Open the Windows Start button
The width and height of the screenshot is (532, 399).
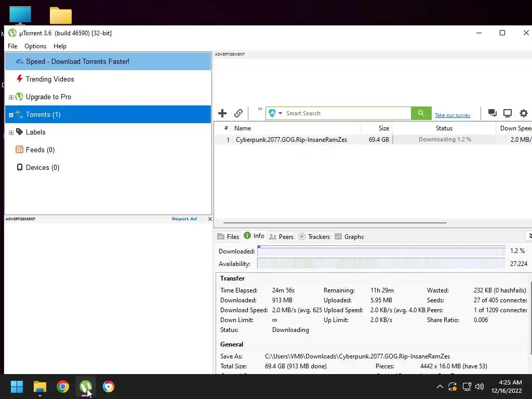17,387
